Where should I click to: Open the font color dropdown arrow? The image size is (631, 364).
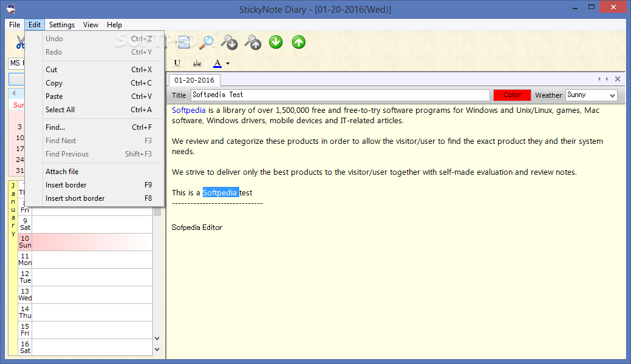pos(228,64)
